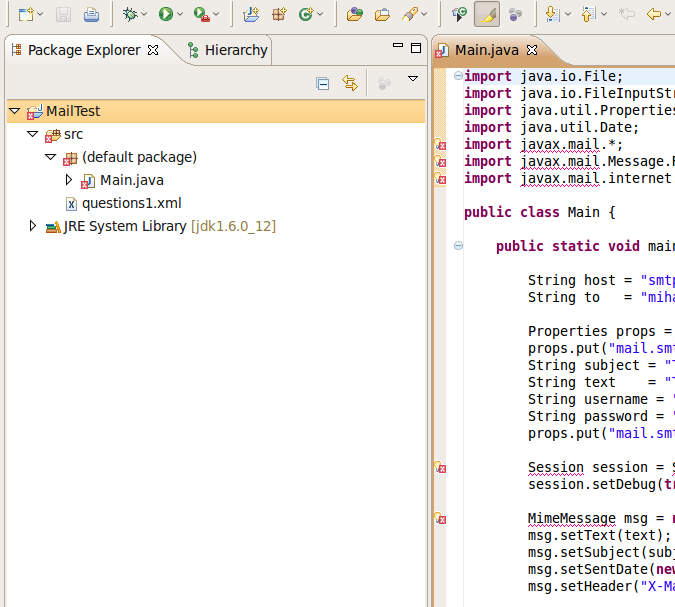The width and height of the screenshot is (675, 607).
Task: Click the New Java Class icon
Action: (x=306, y=15)
